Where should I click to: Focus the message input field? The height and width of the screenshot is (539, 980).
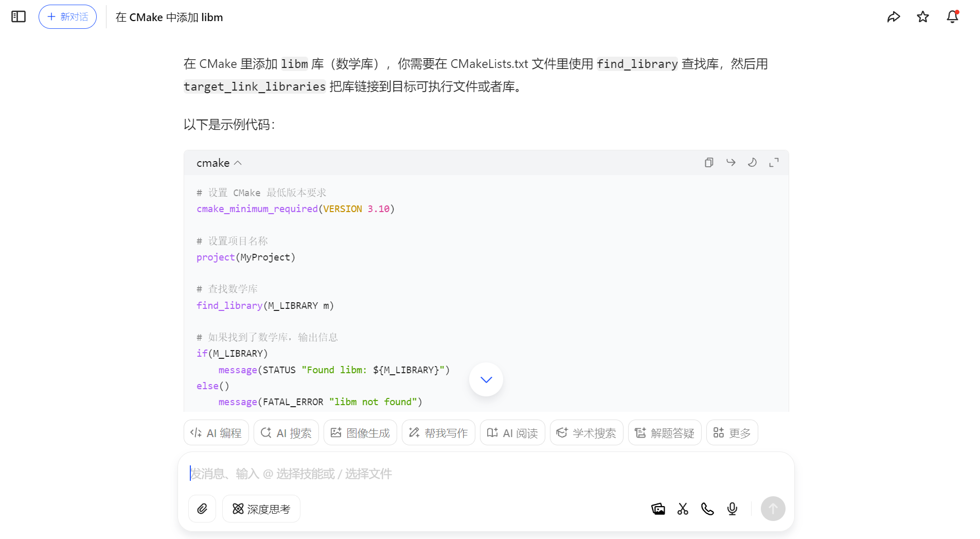[486, 474]
